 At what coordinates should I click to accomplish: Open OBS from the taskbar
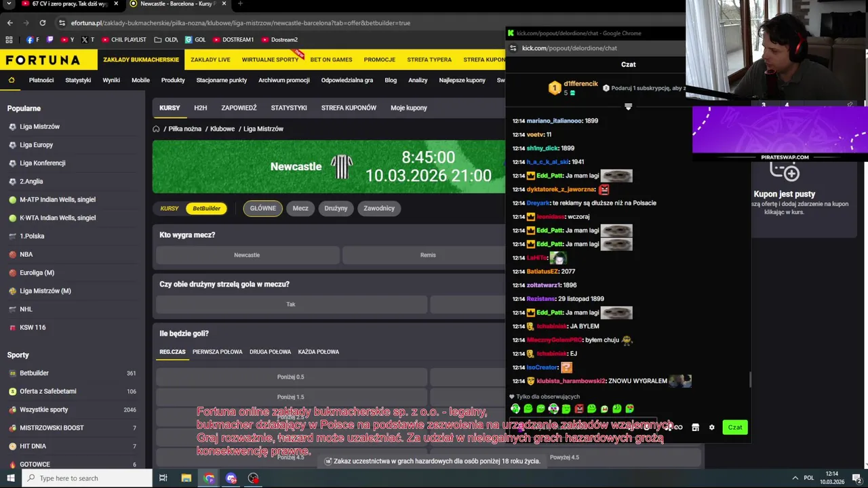click(254, 478)
